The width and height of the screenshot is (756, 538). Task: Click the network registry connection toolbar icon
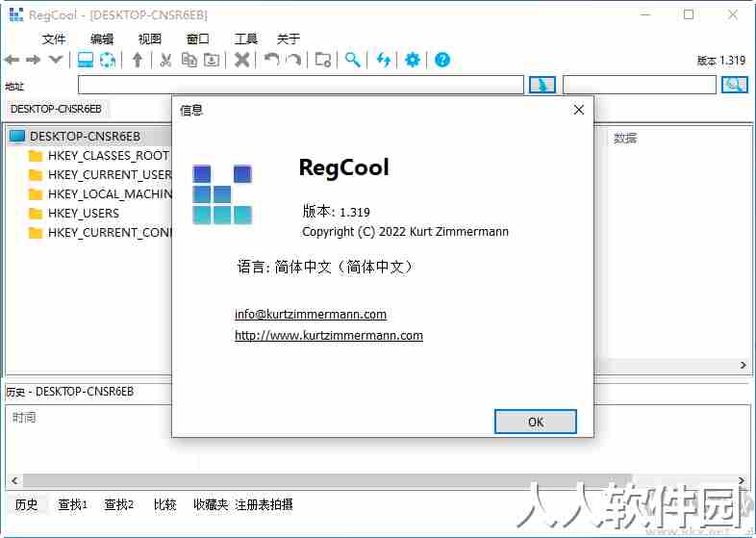[x=108, y=60]
